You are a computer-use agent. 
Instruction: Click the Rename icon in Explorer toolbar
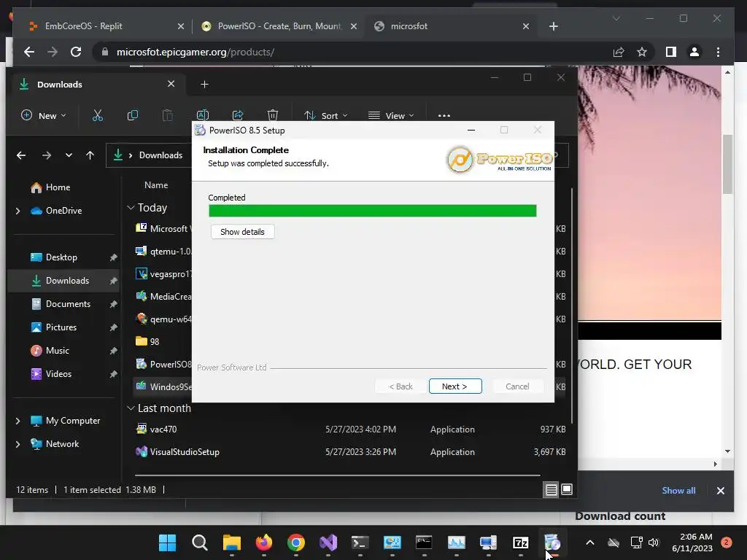pyautogui.click(x=203, y=115)
